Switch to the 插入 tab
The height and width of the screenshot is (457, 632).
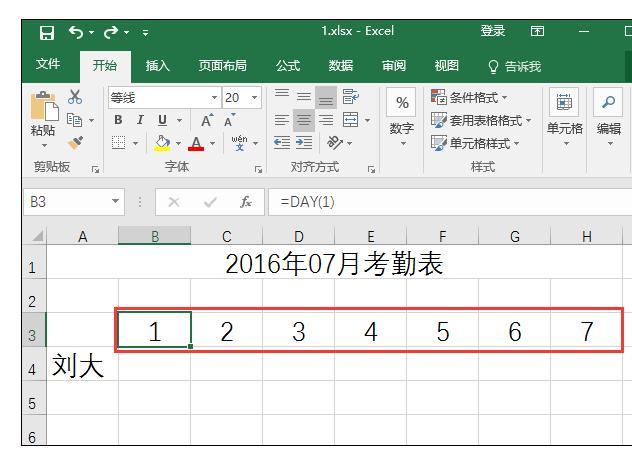click(x=158, y=66)
